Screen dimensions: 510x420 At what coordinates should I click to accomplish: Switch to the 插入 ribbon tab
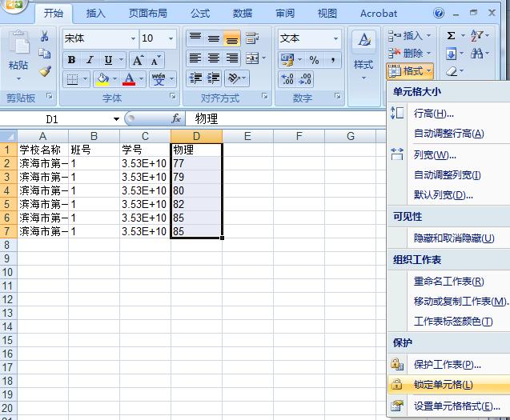coord(95,14)
